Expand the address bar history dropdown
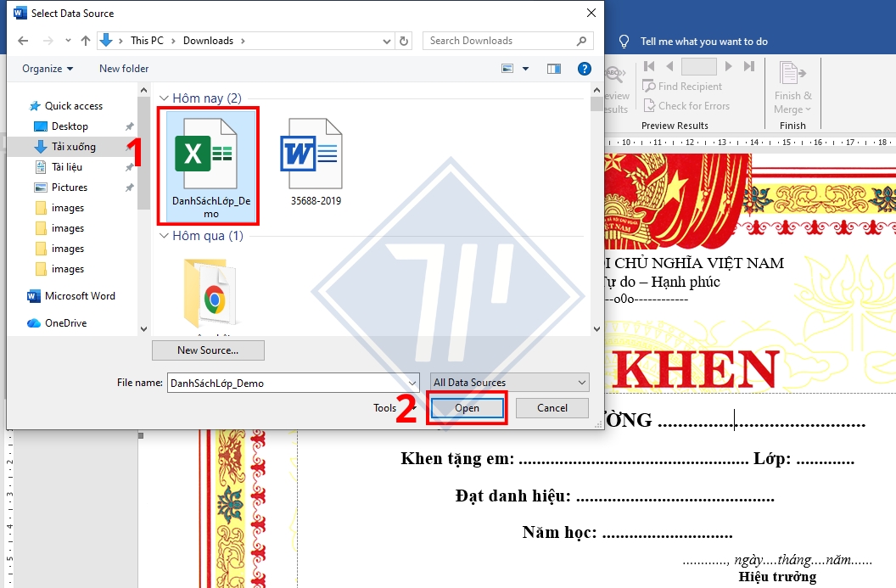Image resolution: width=896 pixels, height=588 pixels. click(386, 41)
